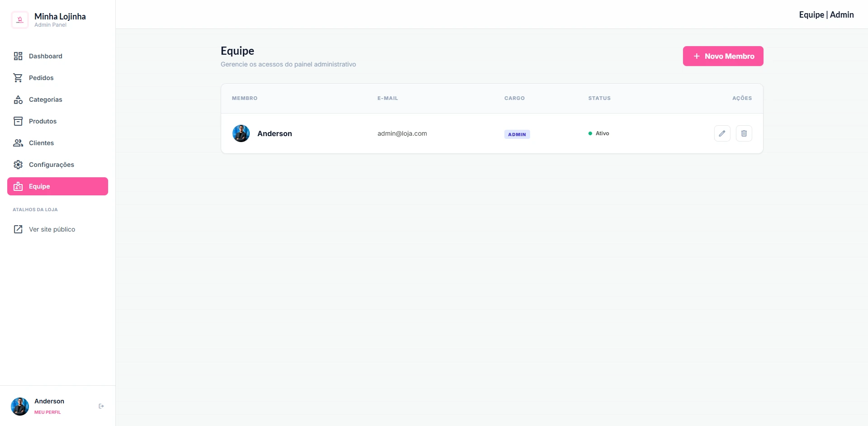
Task: Open the Ver site público link
Action: [x=52, y=229]
